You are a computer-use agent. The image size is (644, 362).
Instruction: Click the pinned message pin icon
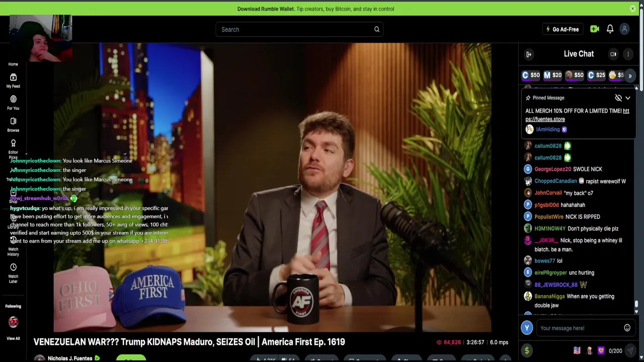coord(528,98)
